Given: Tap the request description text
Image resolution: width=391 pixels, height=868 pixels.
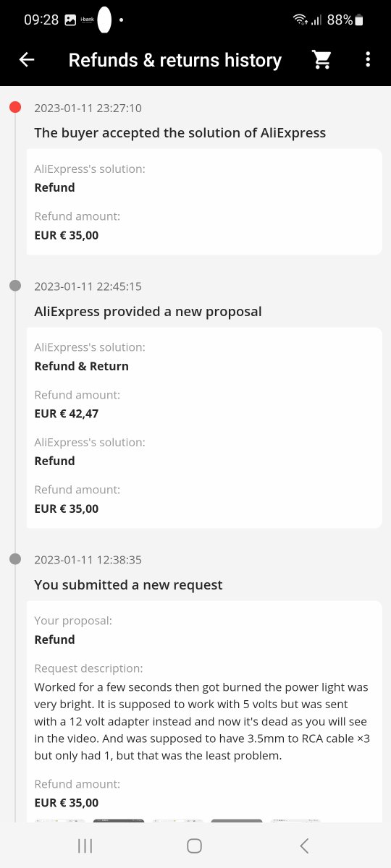Looking at the screenshot, I should coord(202,721).
